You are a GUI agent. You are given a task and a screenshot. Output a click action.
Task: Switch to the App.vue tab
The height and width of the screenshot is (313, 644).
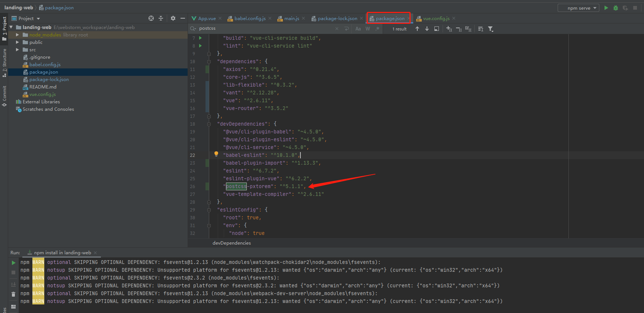click(x=207, y=19)
